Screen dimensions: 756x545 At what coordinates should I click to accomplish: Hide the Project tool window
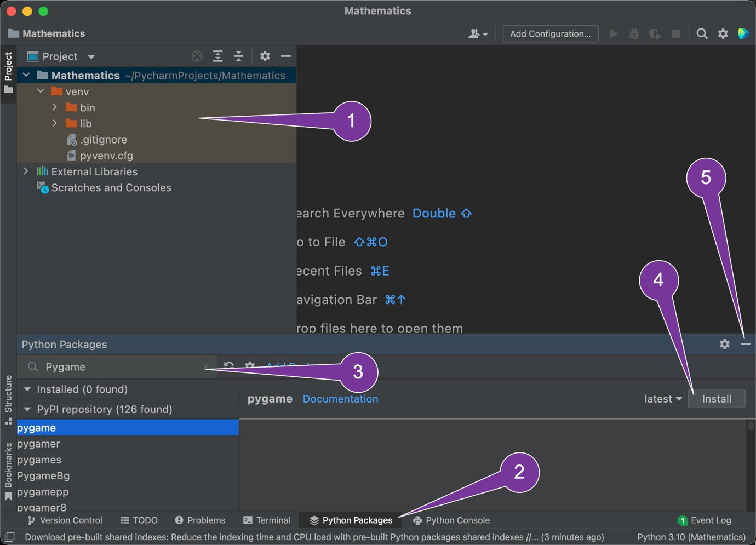285,56
